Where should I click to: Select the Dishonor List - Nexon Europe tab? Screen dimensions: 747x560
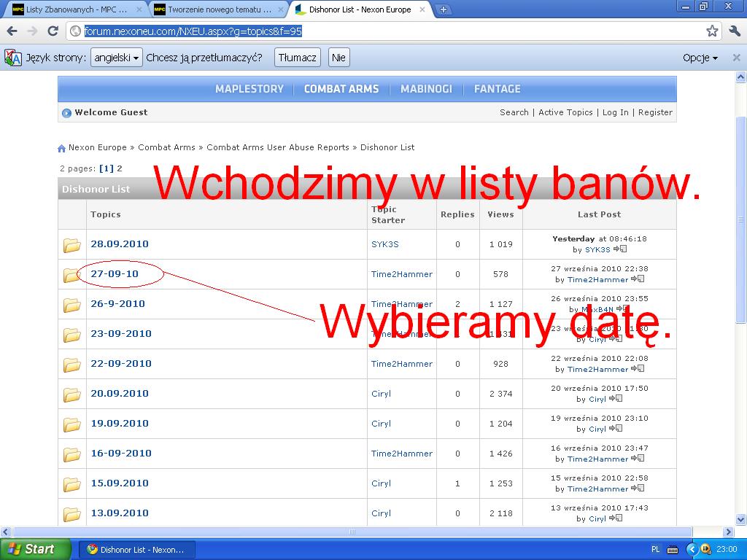click(x=360, y=9)
